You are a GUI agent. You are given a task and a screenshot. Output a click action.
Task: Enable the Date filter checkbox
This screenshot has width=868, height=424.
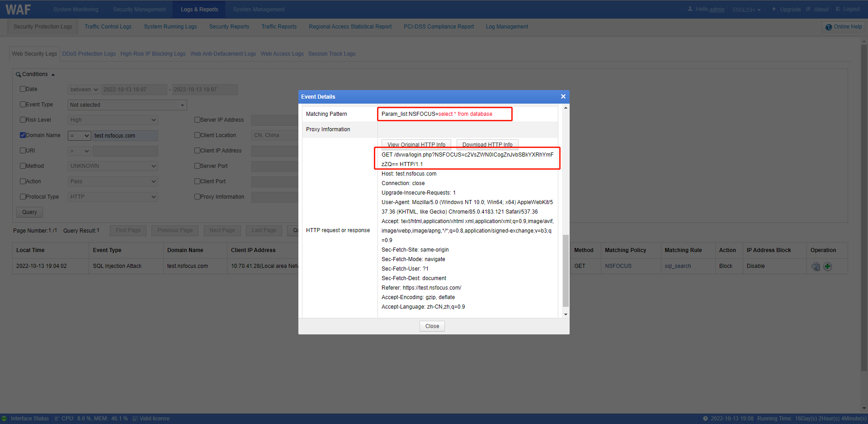click(x=23, y=89)
